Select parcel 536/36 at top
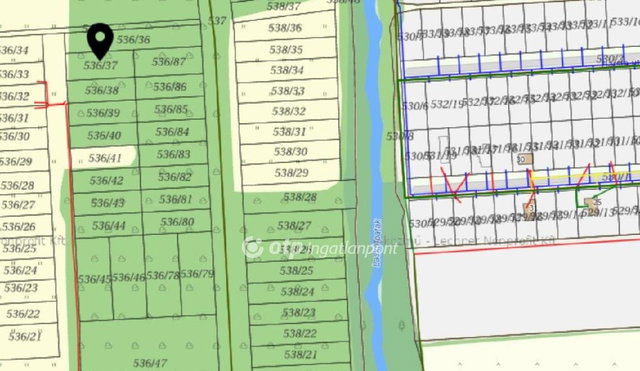This screenshot has height=371, width=640. [133, 40]
